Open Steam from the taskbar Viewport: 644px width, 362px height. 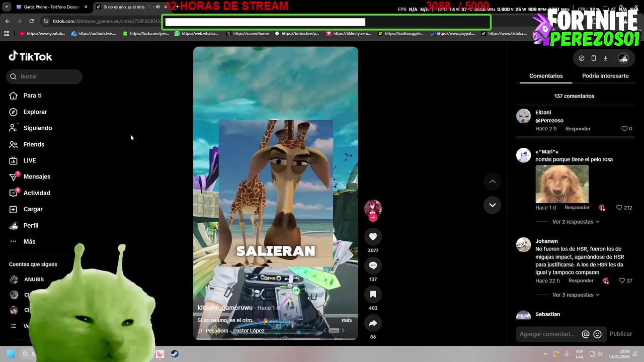click(x=175, y=354)
